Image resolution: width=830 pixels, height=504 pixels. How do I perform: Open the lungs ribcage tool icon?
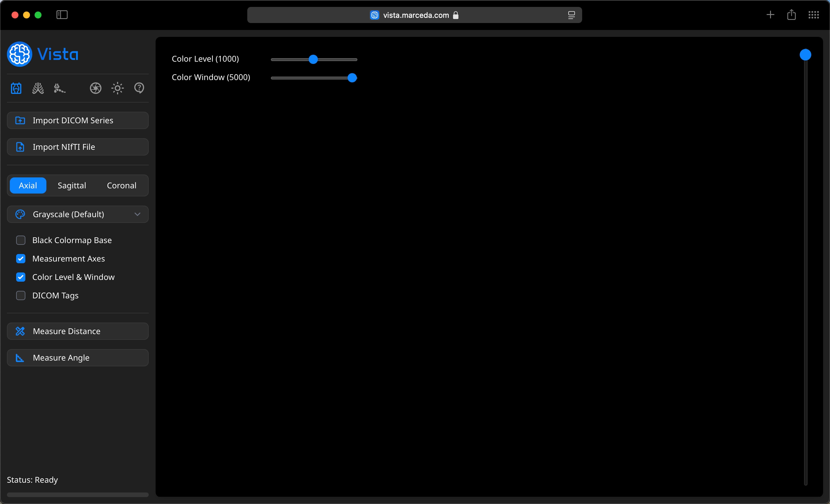pyautogui.click(x=38, y=88)
